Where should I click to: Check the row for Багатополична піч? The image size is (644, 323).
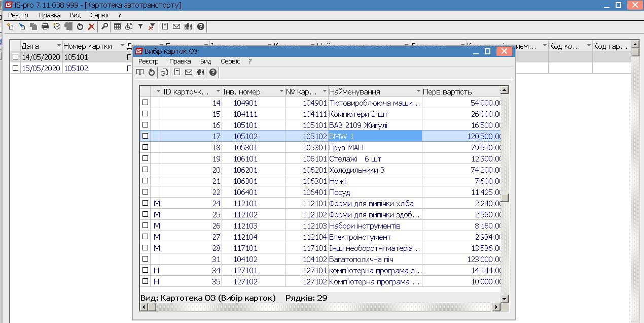(145, 259)
